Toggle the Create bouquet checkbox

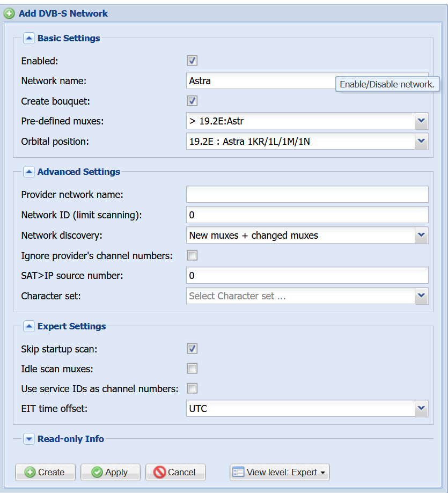click(x=192, y=101)
